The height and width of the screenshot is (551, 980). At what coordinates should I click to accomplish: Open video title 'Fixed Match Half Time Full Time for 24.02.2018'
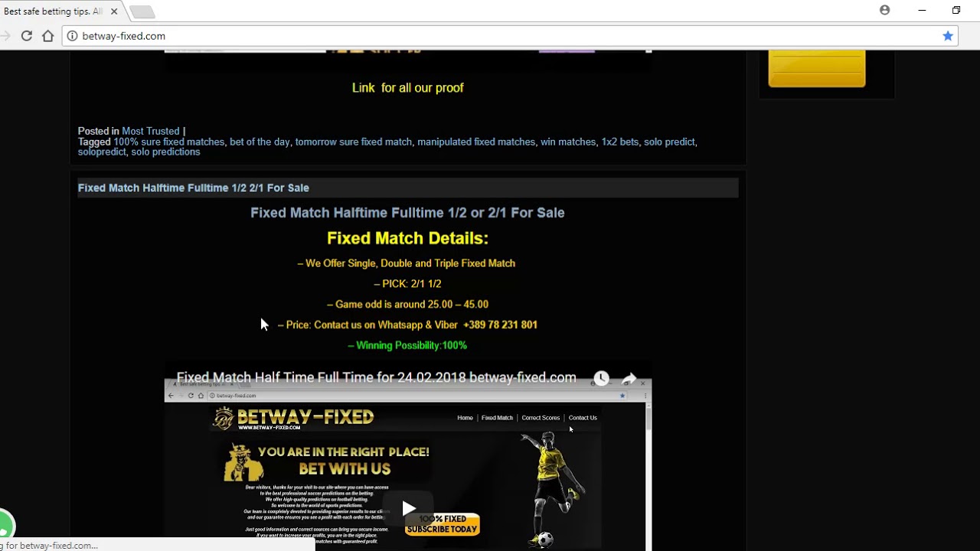click(376, 377)
